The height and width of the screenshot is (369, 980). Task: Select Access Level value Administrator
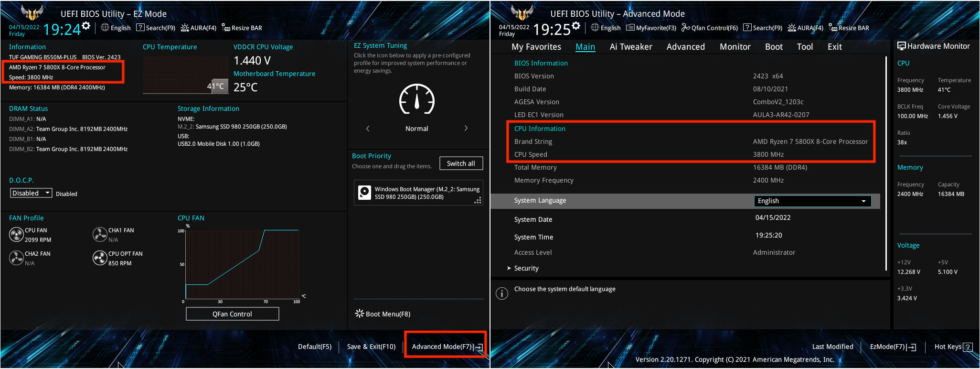pyautogui.click(x=774, y=252)
